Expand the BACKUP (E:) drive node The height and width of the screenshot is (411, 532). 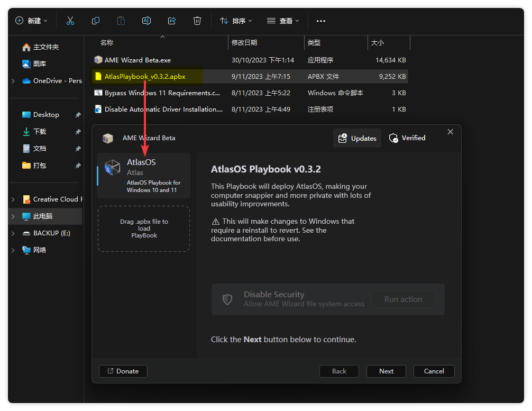[13, 233]
